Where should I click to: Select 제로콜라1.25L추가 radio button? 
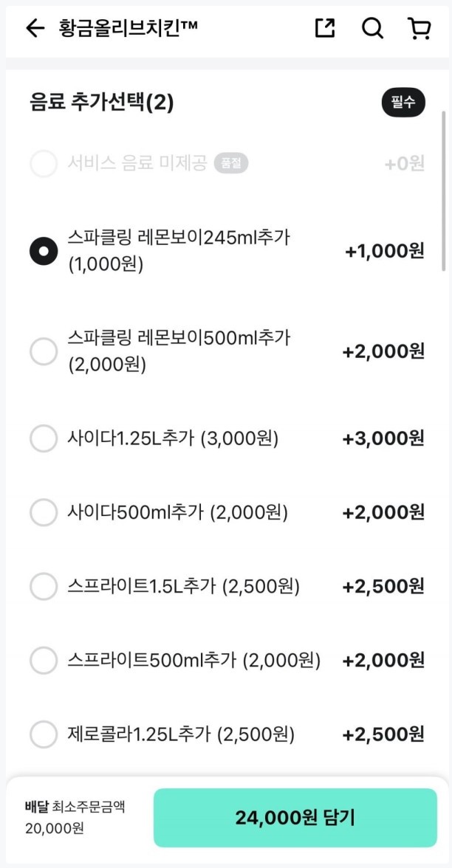coord(44,734)
